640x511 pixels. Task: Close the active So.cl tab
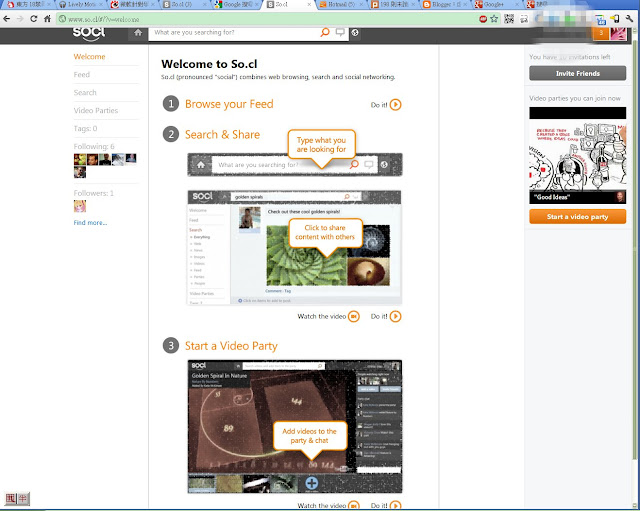(x=309, y=4)
